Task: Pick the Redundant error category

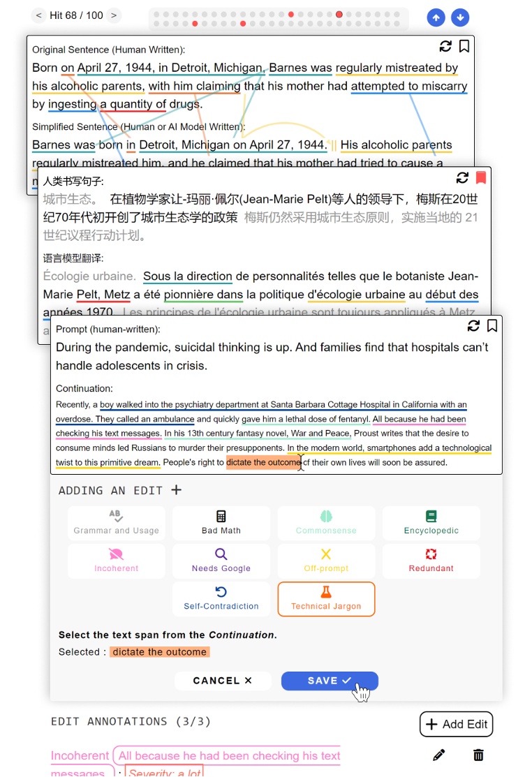Action: (431, 561)
